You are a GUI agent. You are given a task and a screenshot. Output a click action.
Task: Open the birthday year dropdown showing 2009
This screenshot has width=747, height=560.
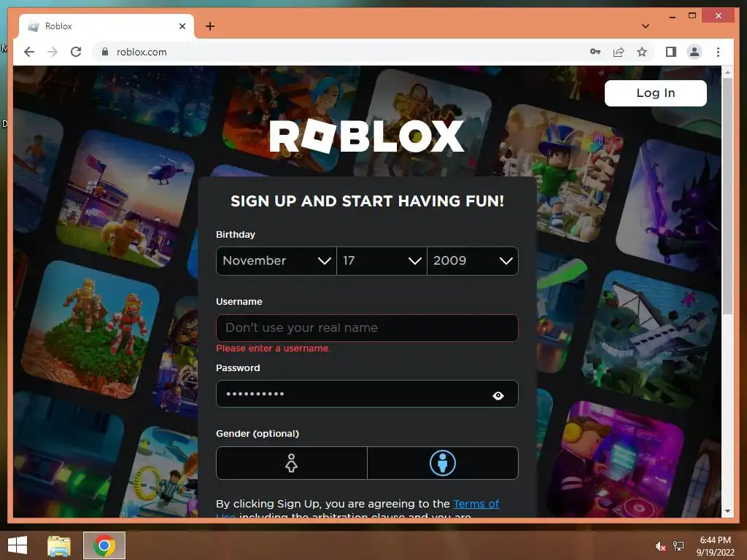point(473,261)
